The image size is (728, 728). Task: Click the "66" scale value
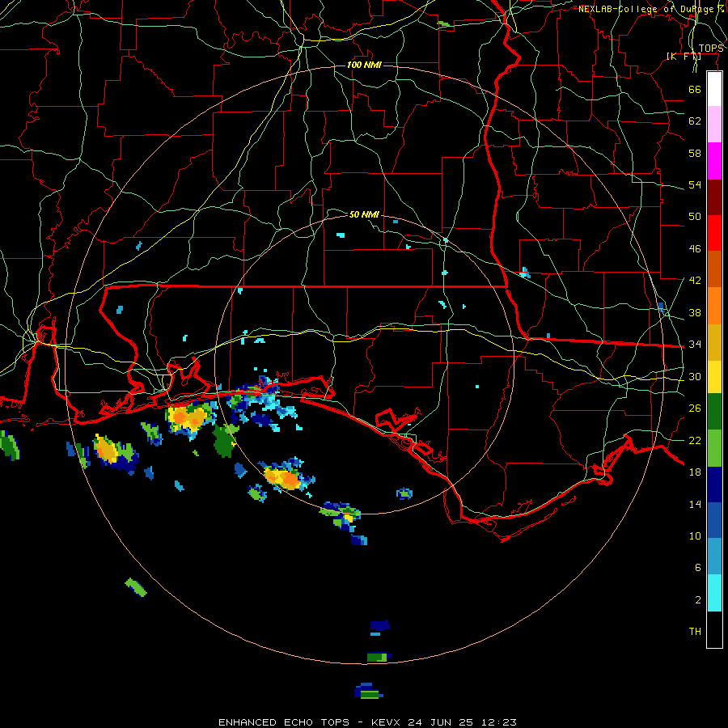pyautogui.click(x=695, y=89)
